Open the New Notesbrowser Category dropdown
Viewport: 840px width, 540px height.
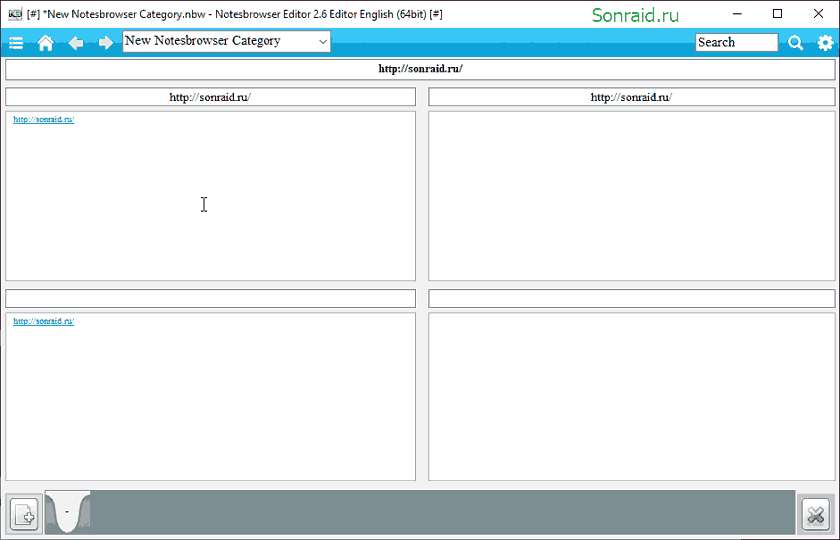226,41
